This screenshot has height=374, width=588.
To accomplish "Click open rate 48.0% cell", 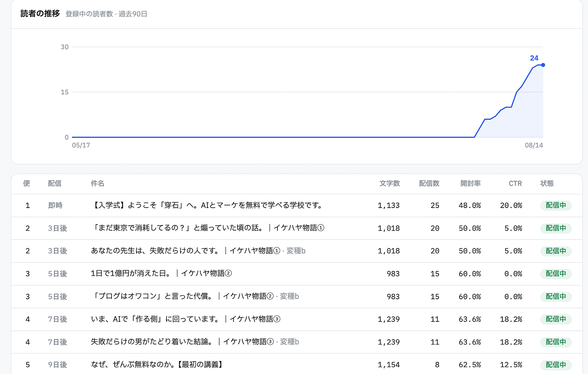I will pos(470,205).
